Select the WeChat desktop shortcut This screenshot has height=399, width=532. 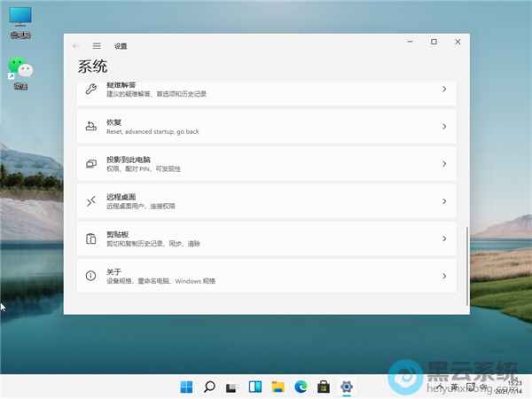click(19, 69)
